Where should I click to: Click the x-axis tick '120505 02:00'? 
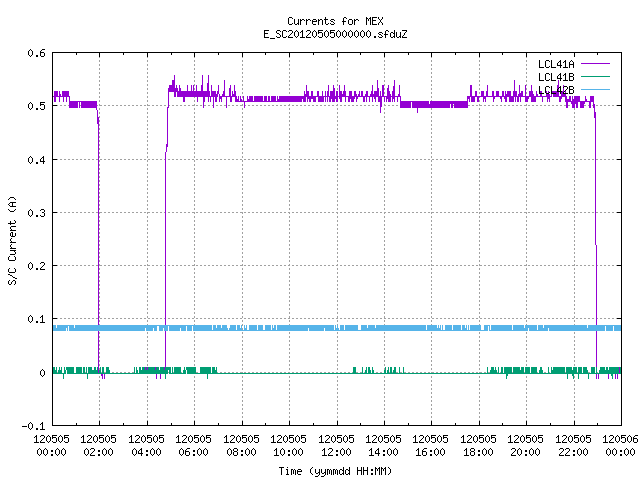coord(98,446)
